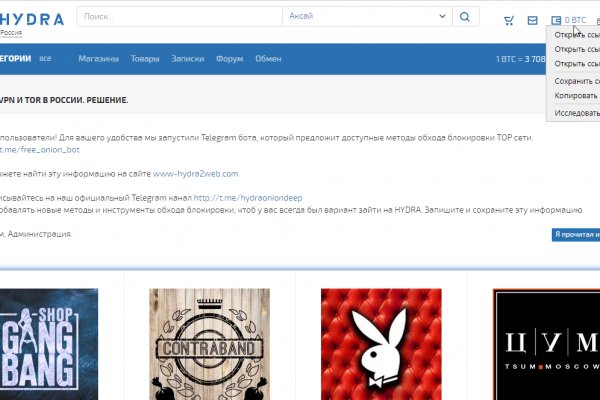Click the www-hydra2web.com link

coord(195,174)
